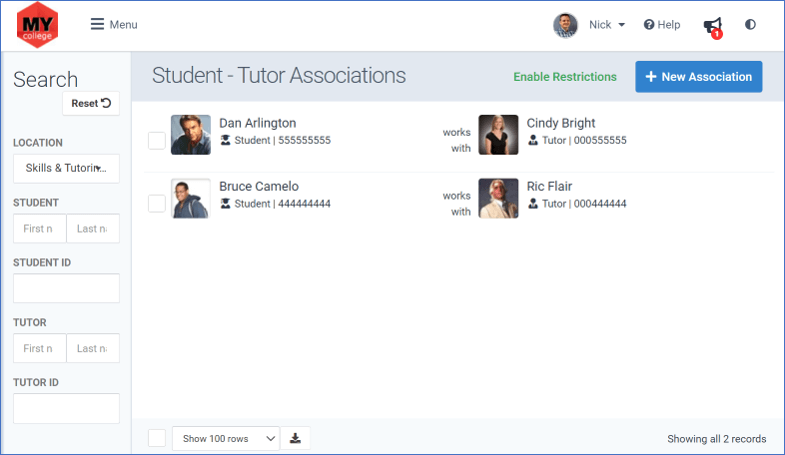
Task: Select the Dan Arlington row checkbox
Action: (x=157, y=141)
